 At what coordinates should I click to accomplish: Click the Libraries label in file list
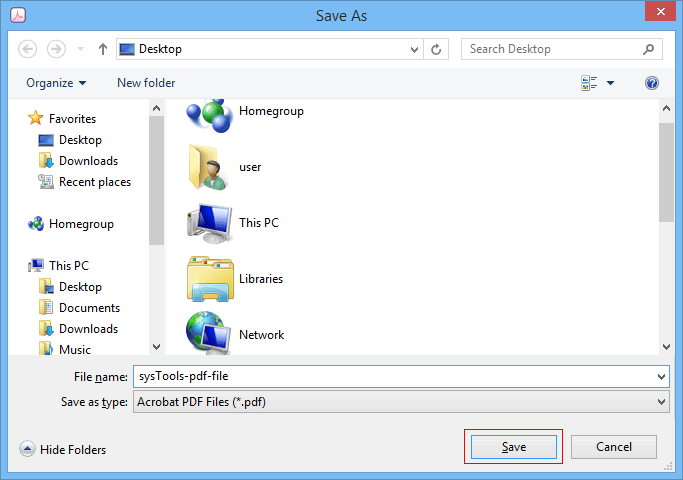coord(261,279)
